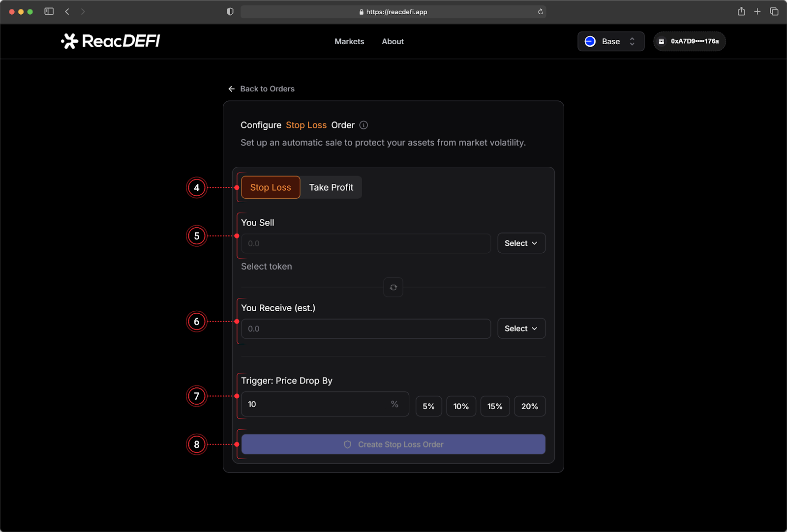
Task: Open the You Sell token Select dropdown
Action: (x=521, y=243)
